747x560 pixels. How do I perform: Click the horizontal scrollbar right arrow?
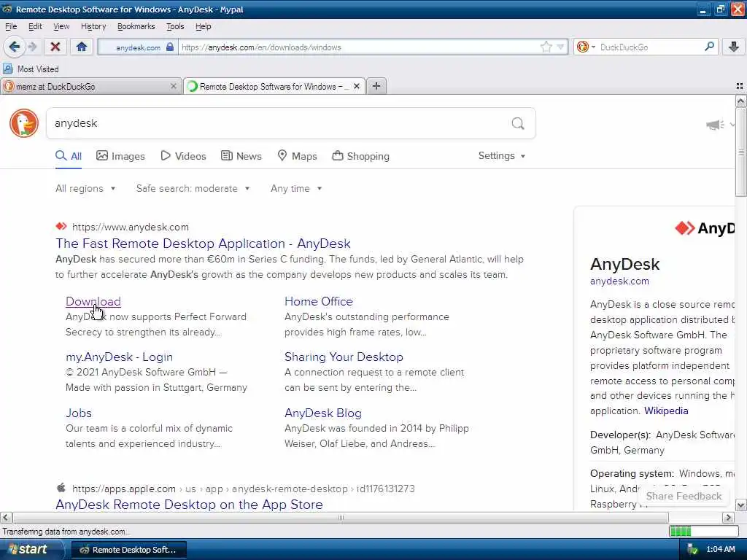728,517
